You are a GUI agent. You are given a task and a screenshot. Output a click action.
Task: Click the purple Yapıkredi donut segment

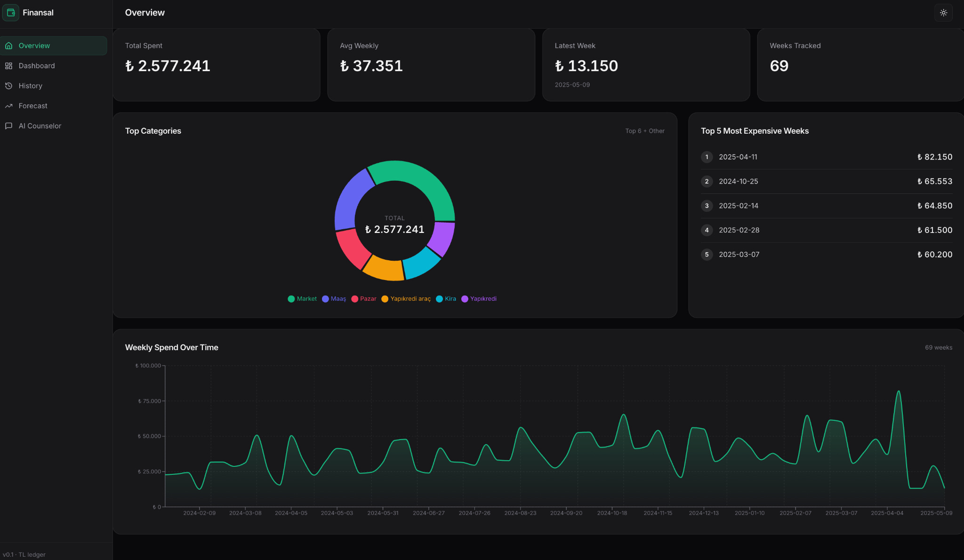pyautogui.click(x=442, y=238)
